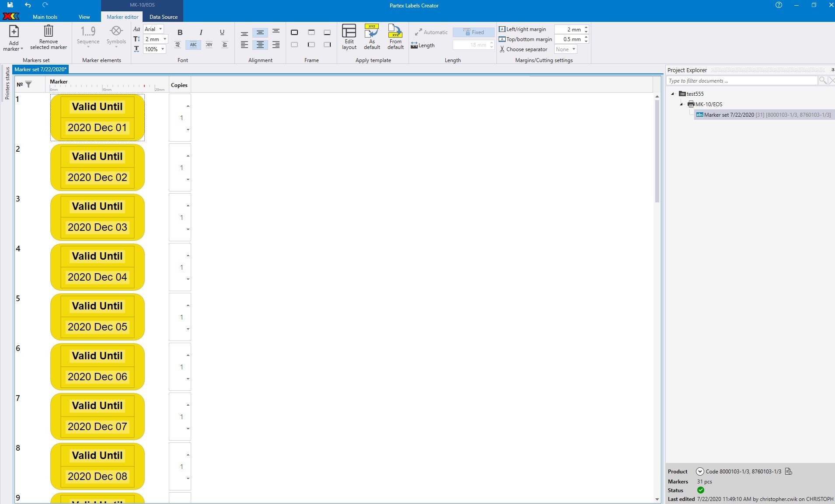Switch to the Marker editor tab
835x504 pixels.
pyautogui.click(x=122, y=17)
